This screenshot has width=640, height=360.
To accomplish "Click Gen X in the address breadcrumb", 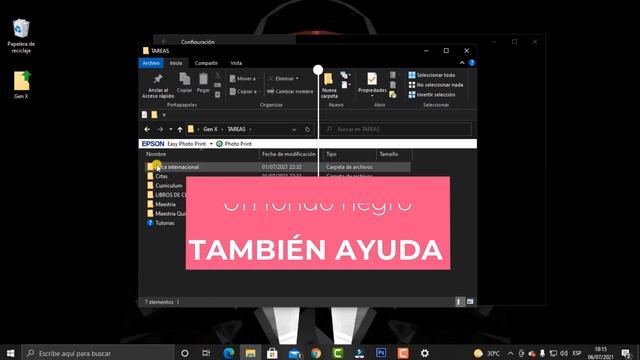I will point(210,129).
